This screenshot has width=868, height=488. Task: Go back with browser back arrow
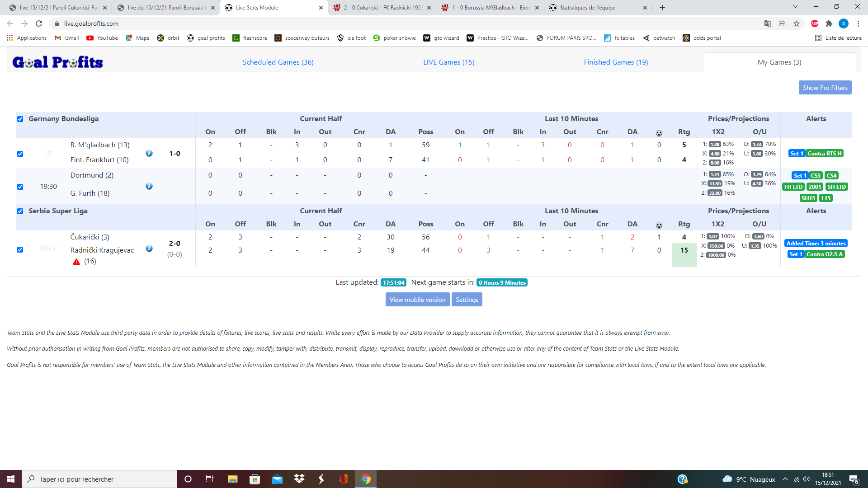click(x=10, y=23)
